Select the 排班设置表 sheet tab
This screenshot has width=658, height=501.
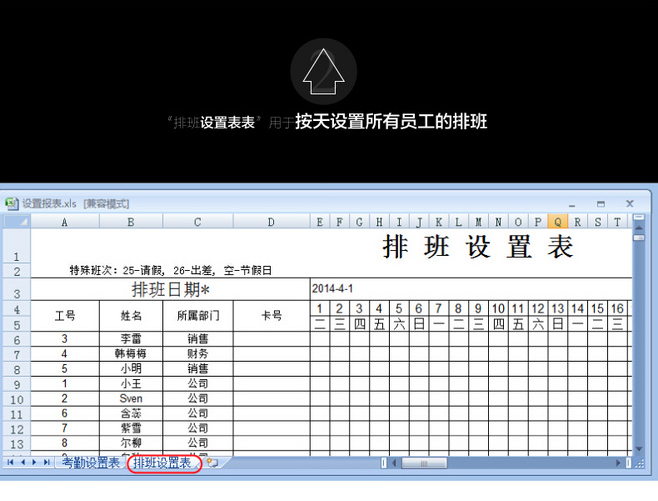pos(161,463)
